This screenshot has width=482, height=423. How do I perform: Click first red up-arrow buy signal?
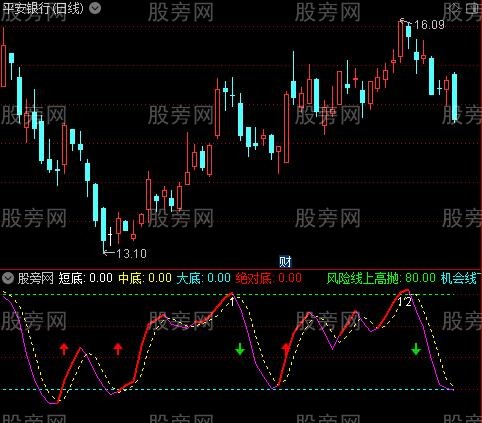(64, 349)
